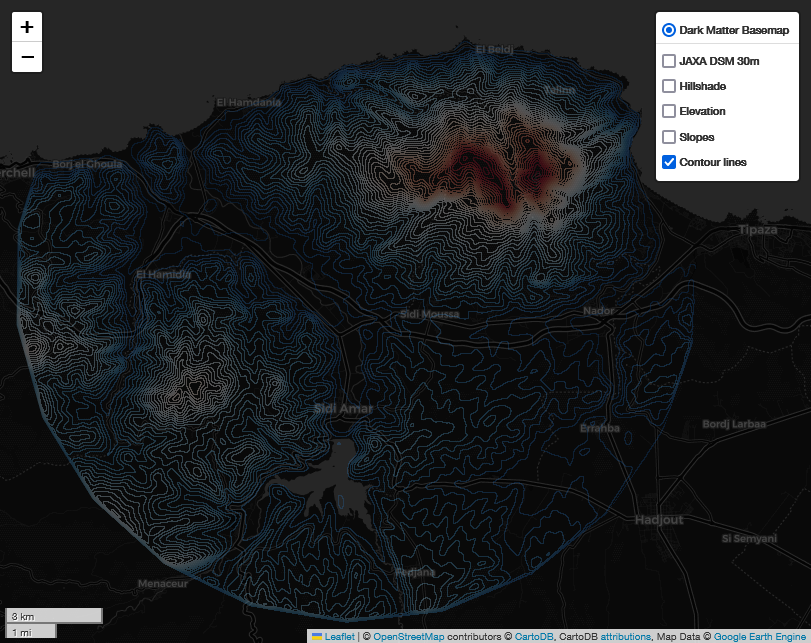Enable the Elevation layer
Screen dimensions: 811x643
tap(668, 111)
